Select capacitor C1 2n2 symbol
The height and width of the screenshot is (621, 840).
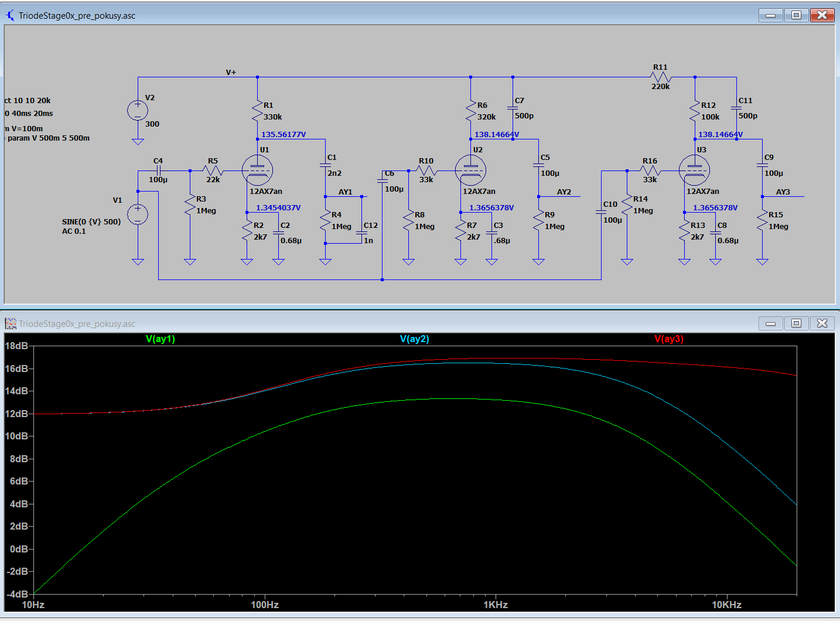(x=325, y=165)
